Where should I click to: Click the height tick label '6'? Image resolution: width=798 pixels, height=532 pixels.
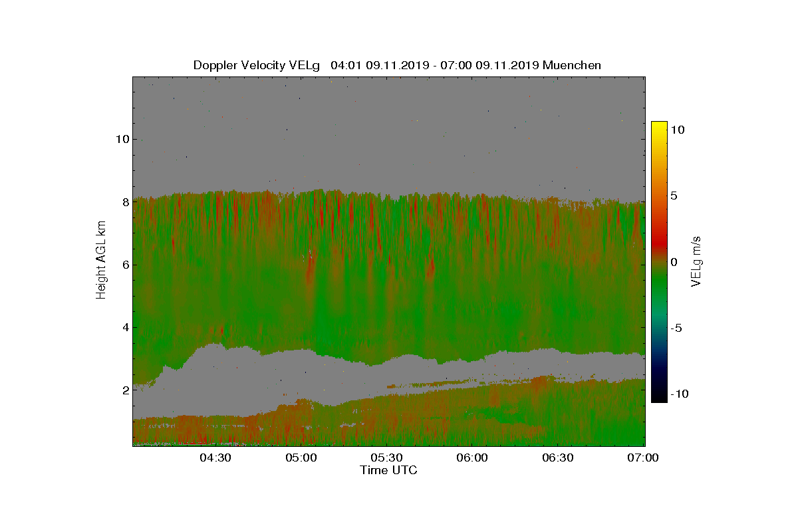pos(124,265)
